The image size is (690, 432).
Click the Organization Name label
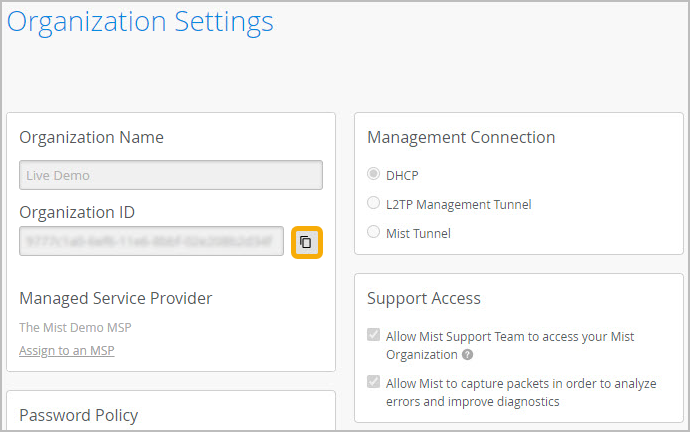(x=91, y=137)
